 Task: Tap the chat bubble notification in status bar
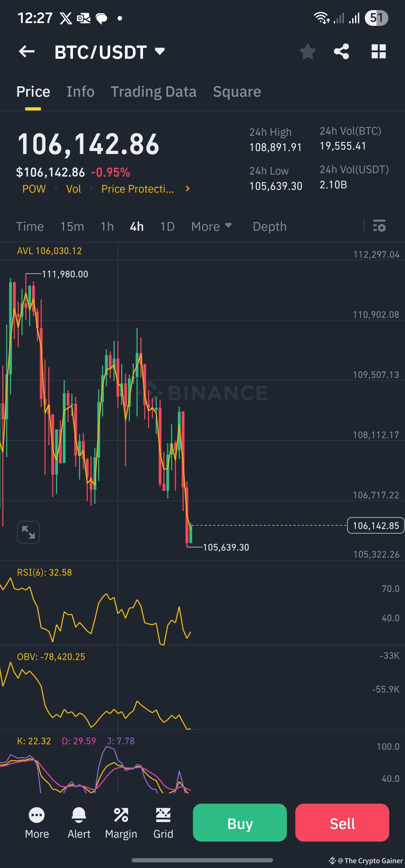(102, 18)
